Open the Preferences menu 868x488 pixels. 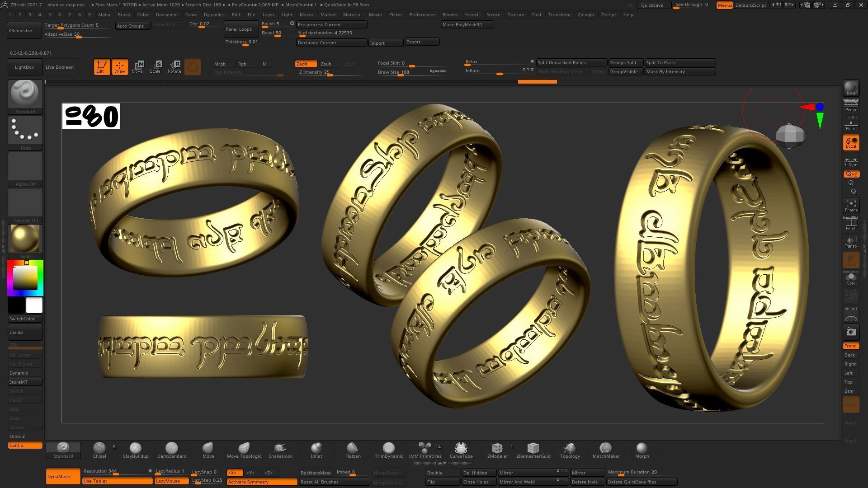422,14
